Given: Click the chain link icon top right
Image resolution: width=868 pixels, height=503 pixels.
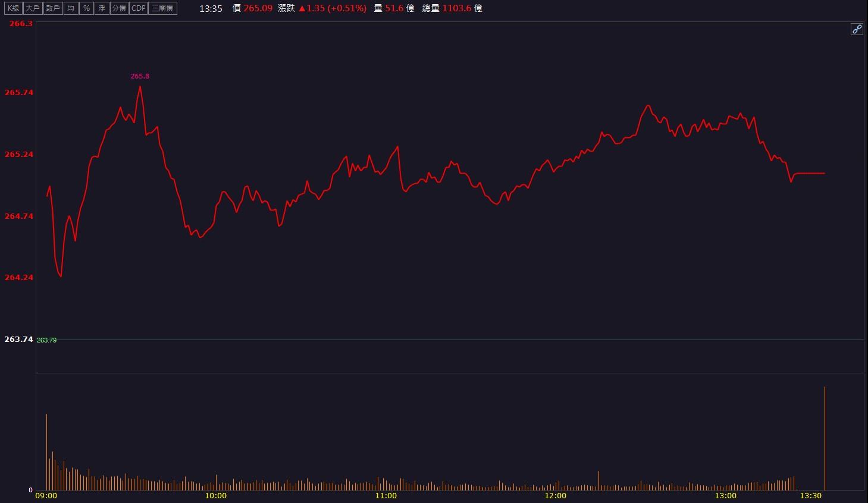Looking at the screenshot, I should point(857,29).
